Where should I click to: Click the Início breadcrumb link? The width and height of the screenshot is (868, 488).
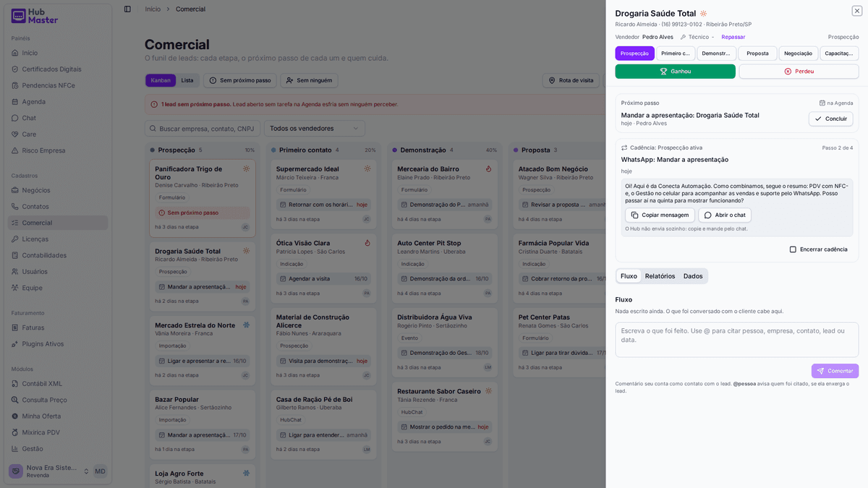[153, 9]
